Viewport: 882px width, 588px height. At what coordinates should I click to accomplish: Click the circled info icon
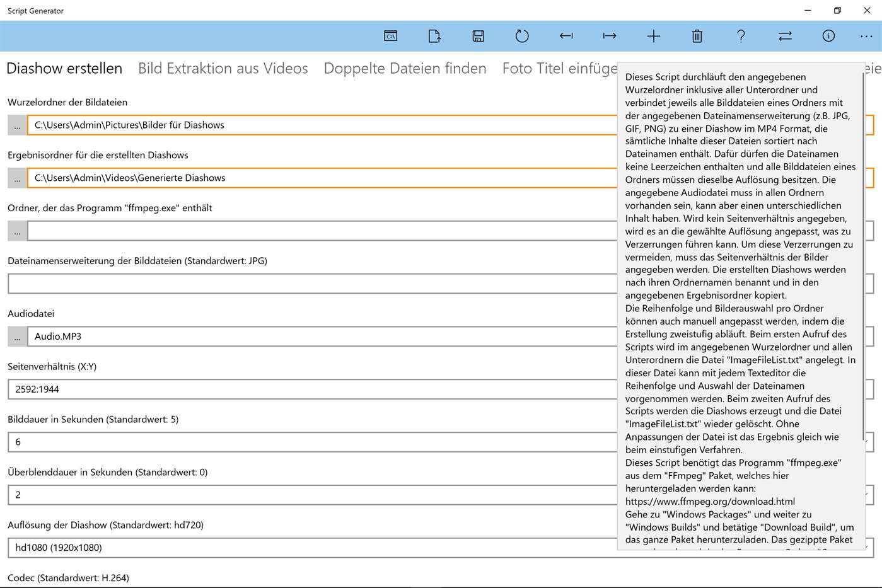[x=828, y=36]
